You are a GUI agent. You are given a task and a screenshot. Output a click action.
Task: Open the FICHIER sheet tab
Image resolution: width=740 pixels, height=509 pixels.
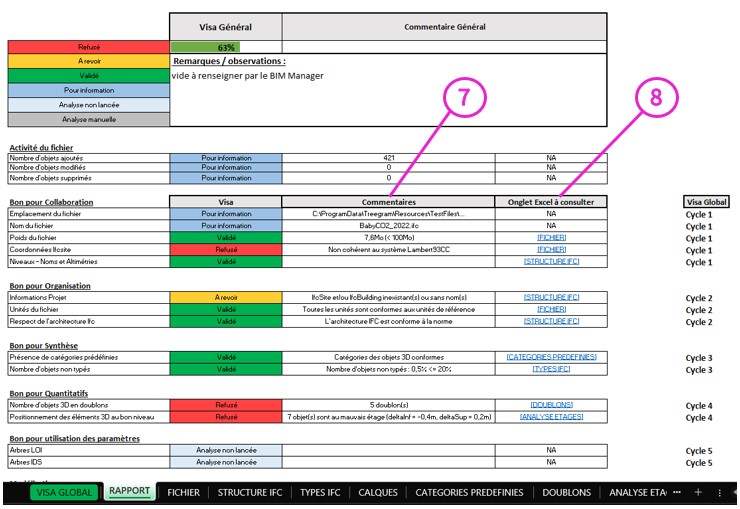184,492
